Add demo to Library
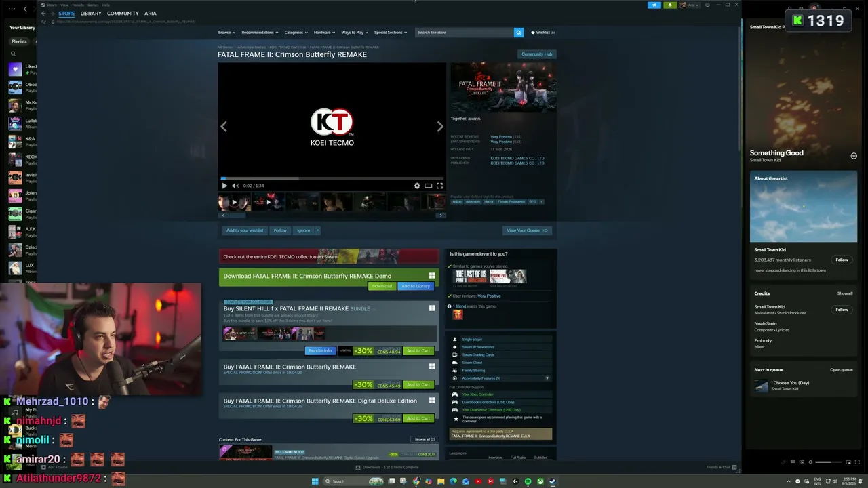868x488 pixels. coord(416,286)
